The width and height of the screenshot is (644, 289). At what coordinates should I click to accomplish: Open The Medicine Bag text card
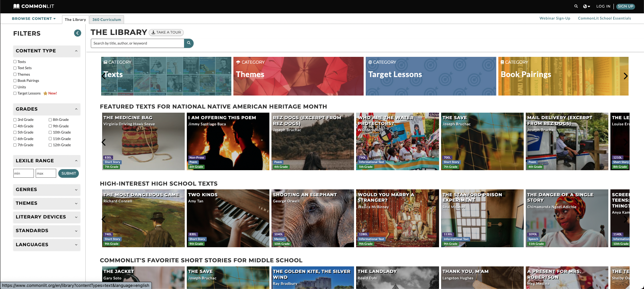[143, 141]
